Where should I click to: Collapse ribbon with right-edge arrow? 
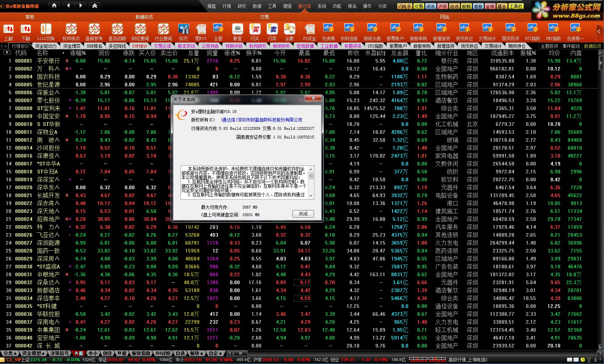point(600,32)
